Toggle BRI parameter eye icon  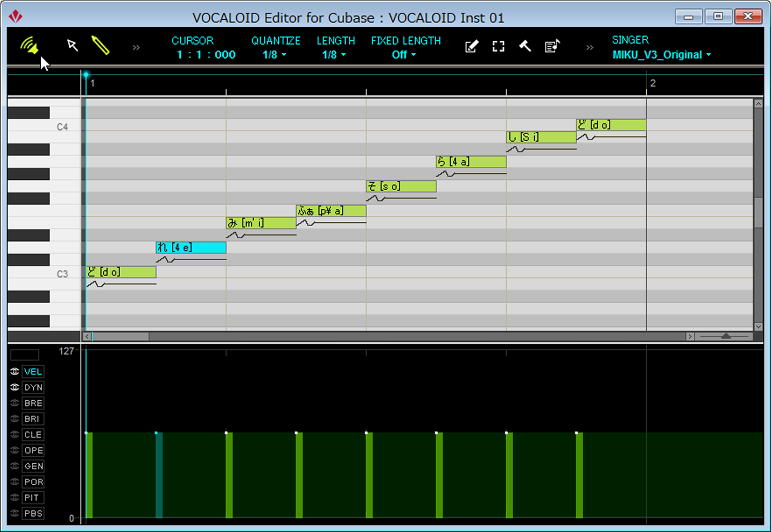14,419
